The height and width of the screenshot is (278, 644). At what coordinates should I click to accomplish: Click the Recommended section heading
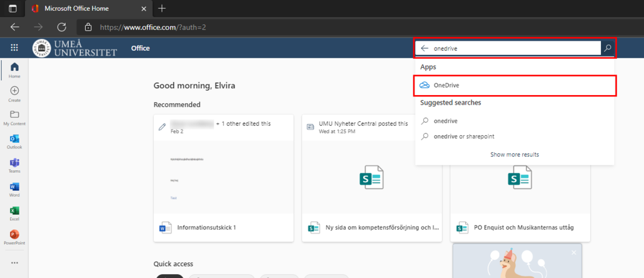click(x=177, y=105)
